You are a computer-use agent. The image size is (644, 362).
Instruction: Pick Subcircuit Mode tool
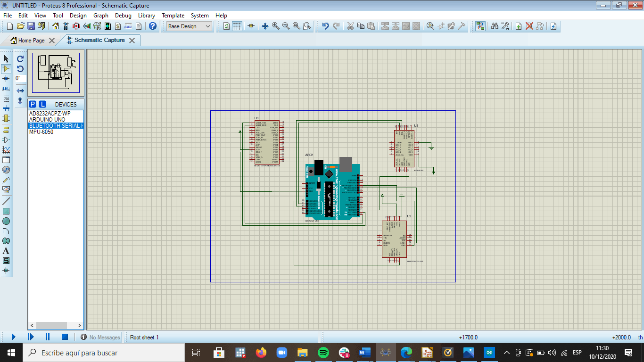[x=6, y=118]
